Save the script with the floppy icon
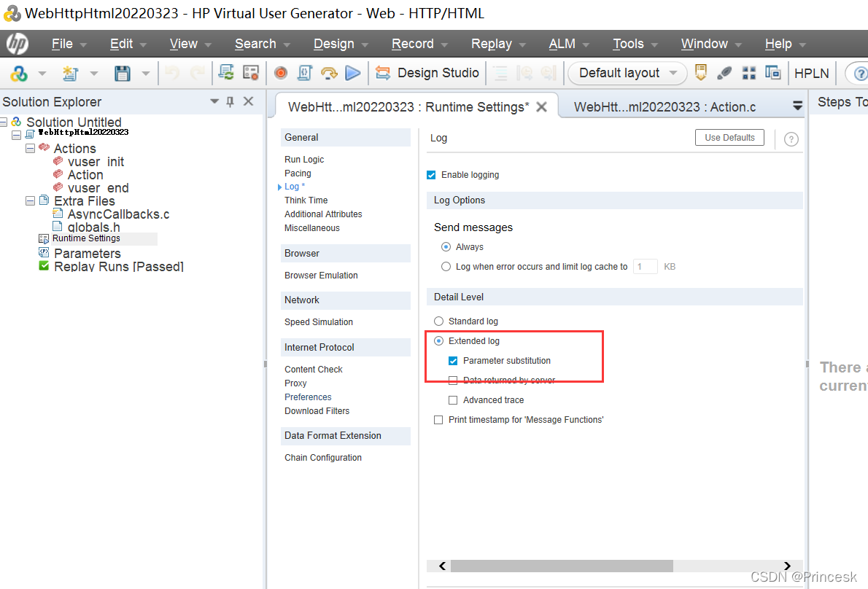Screen dimensions: 868x589 (123, 73)
